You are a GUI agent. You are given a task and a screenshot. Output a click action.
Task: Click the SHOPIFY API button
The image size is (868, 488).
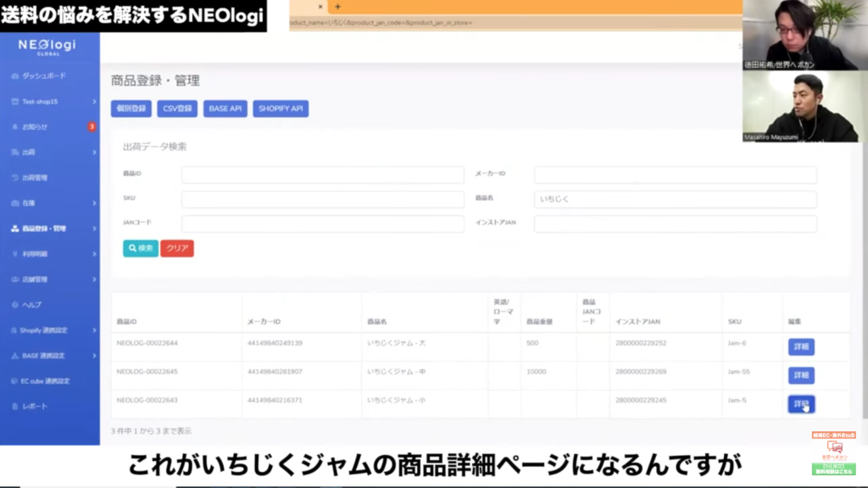pos(281,108)
